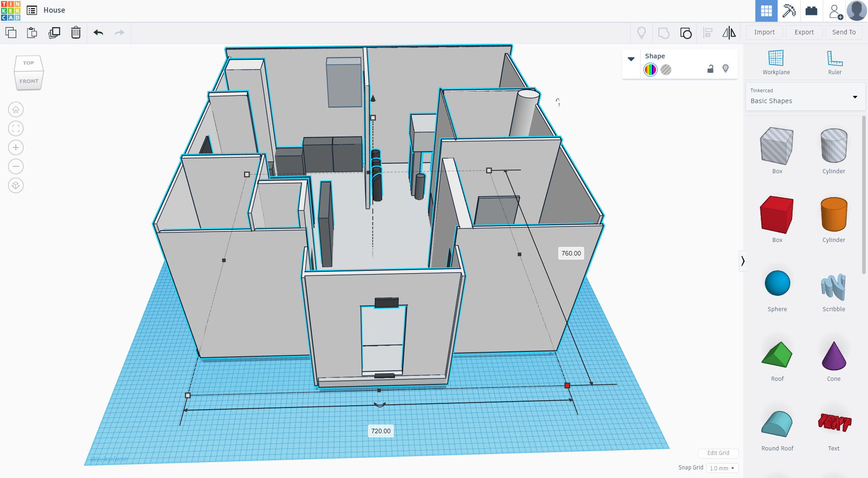868x478 pixels.
Task: Switch to Bricks mode
Action: click(x=811, y=11)
